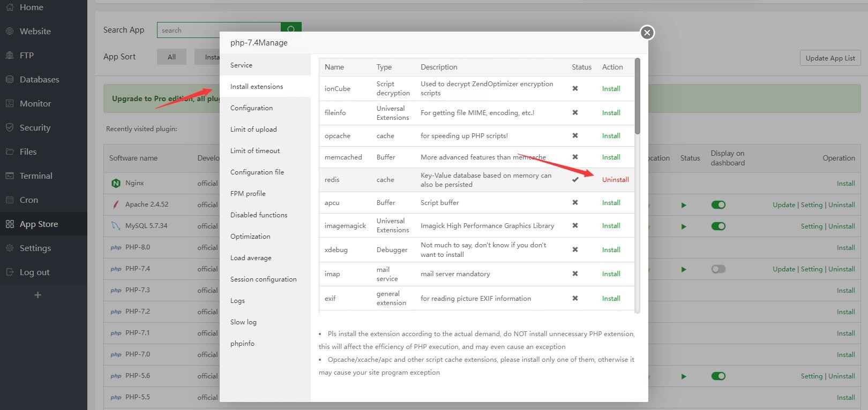Open the Configuration tab in dialog
This screenshot has height=410, width=868.
pyautogui.click(x=251, y=108)
